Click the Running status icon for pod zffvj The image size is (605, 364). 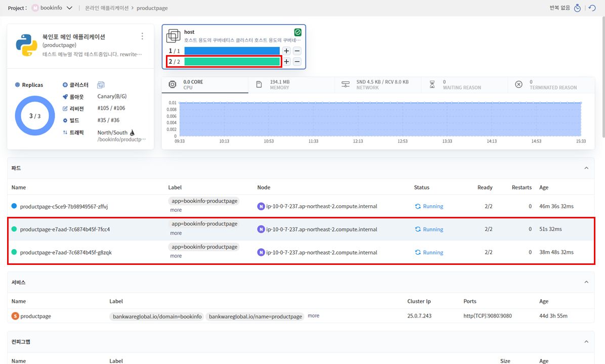[x=417, y=206]
